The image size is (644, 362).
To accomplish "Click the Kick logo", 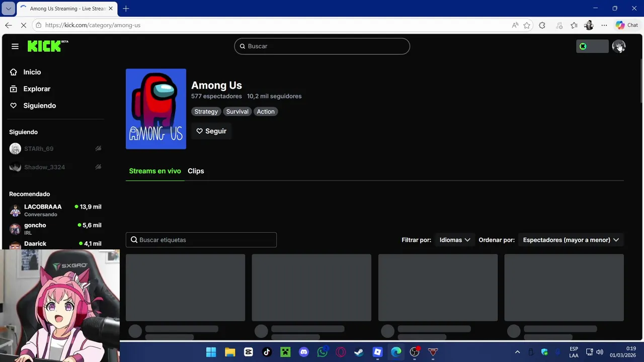I will [48, 46].
